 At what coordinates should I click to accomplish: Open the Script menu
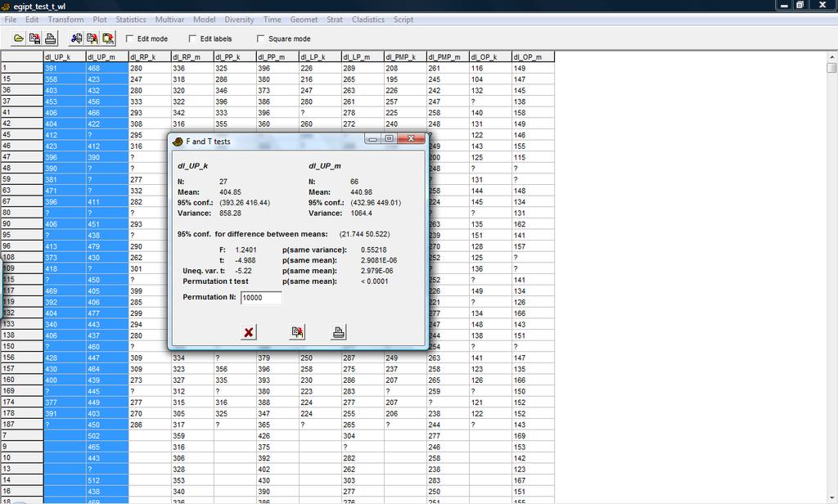(x=403, y=20)
